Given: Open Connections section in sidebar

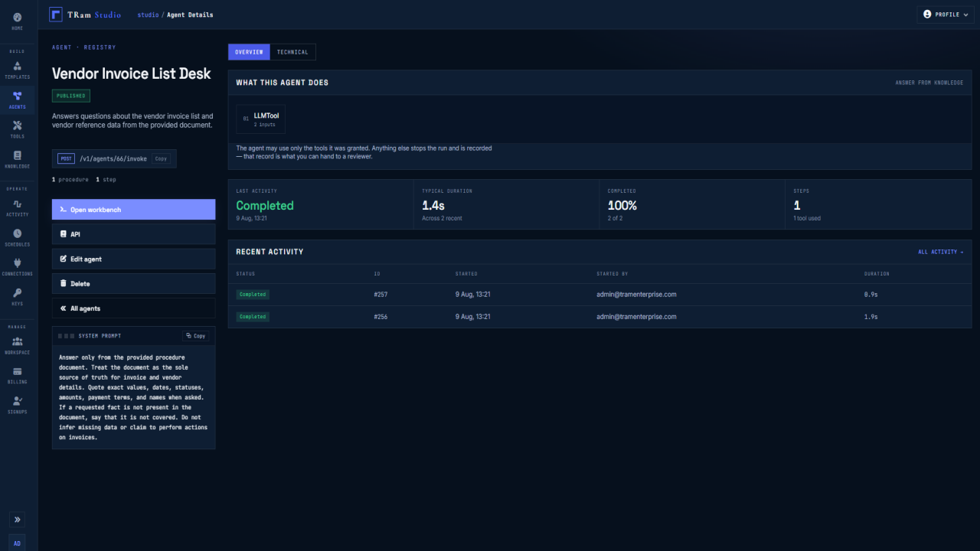Looking at the screenshot, I should [x=17, y=267].
